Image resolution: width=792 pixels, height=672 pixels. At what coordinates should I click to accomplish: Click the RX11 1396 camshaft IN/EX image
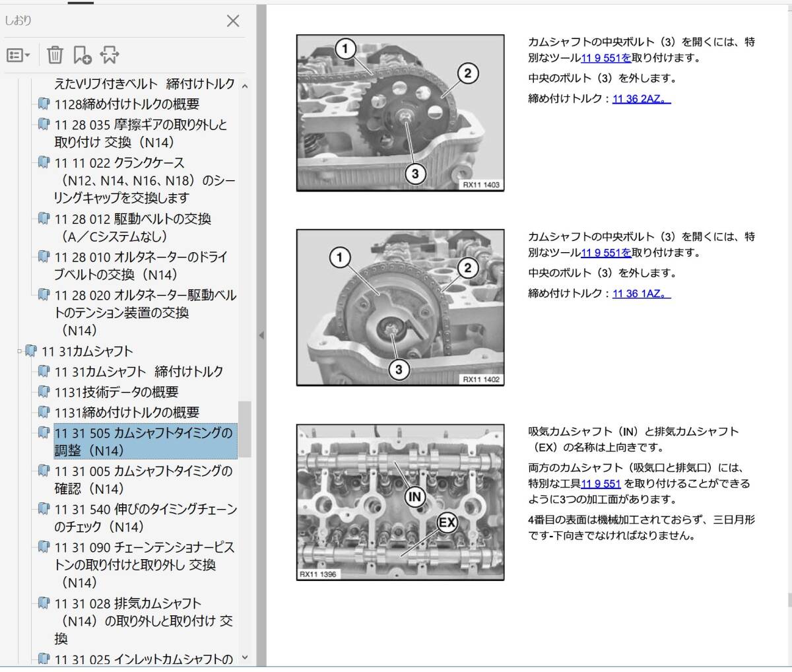[401, 502]
